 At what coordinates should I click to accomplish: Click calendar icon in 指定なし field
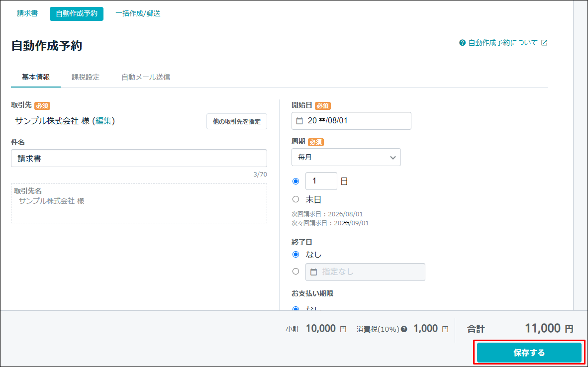314,272
